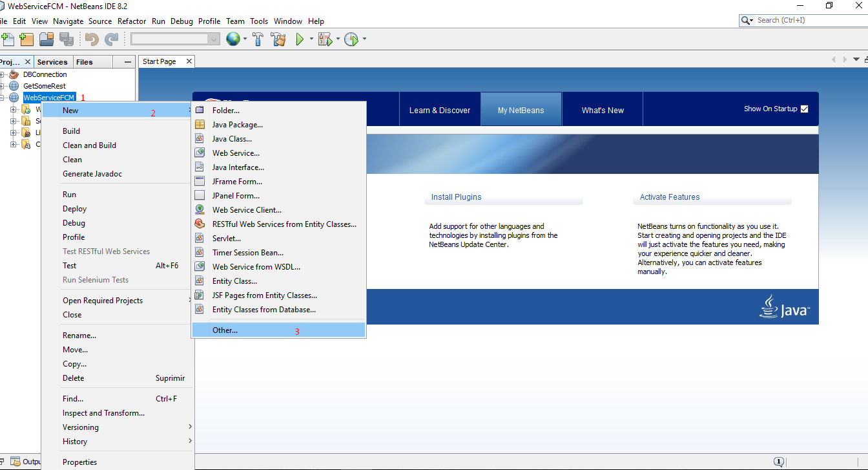Image resolution: width=868 pixels, height=470 pixels.
Task: Click the search magnifier icon
Action: [x=745, y=20]
